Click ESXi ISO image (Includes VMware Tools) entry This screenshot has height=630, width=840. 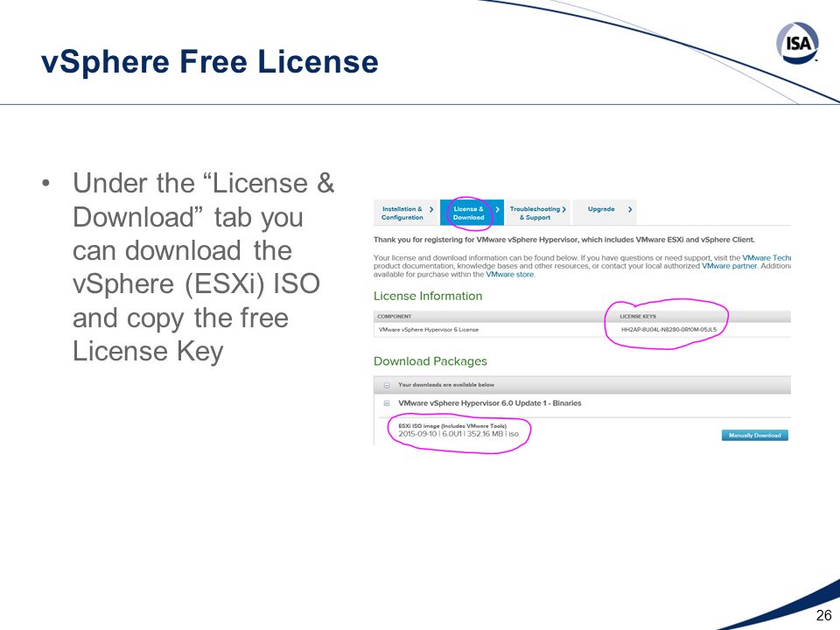click(x=452, y=426)
